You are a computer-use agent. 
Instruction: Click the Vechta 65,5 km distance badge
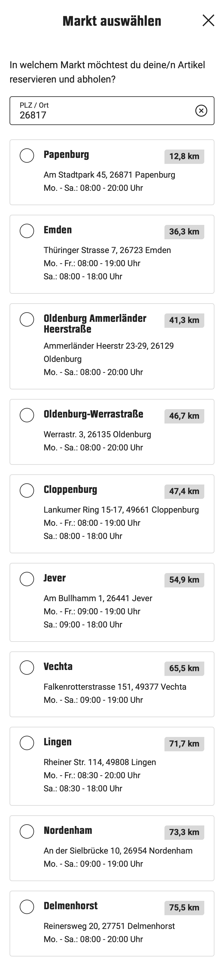pyautogui.click(x=184, y=668)
